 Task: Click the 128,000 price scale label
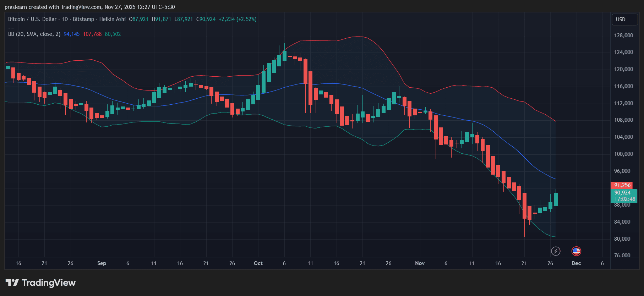[623, 35]
